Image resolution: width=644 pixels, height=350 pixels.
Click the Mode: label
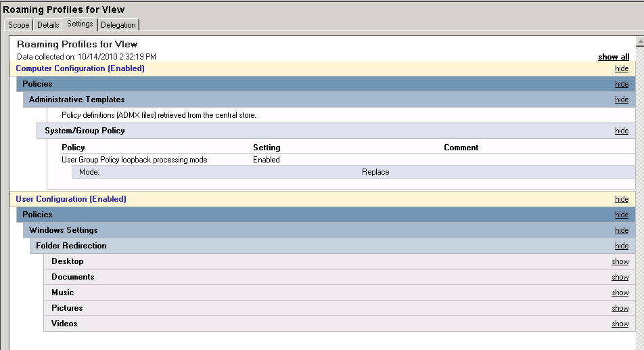pos(89,172)
